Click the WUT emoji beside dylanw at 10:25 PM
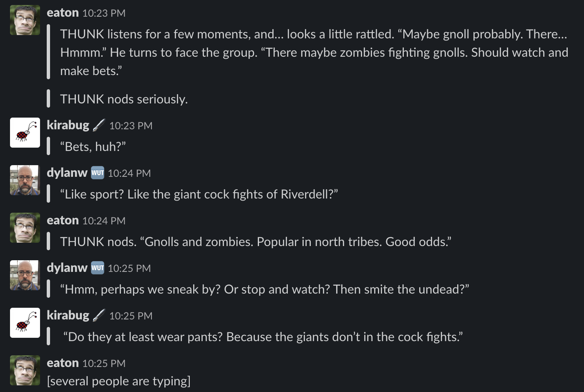This screenshot has height=392, width=584. tap(98, 268)
